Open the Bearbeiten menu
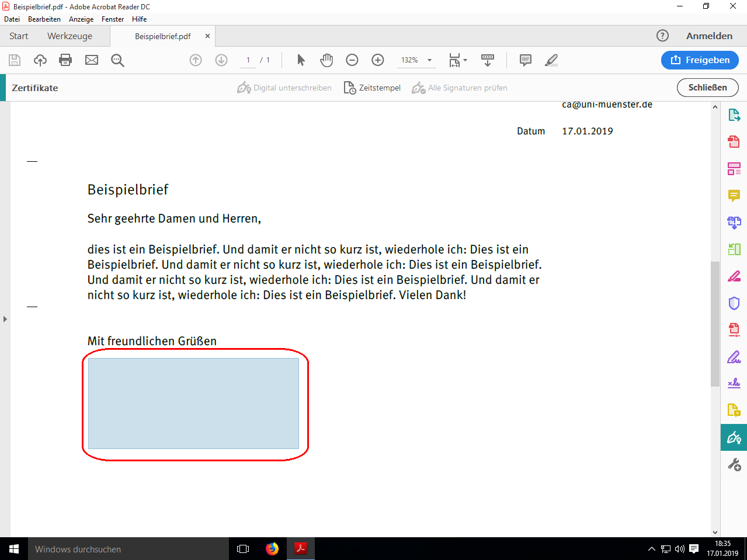 (x=44, y=19)
